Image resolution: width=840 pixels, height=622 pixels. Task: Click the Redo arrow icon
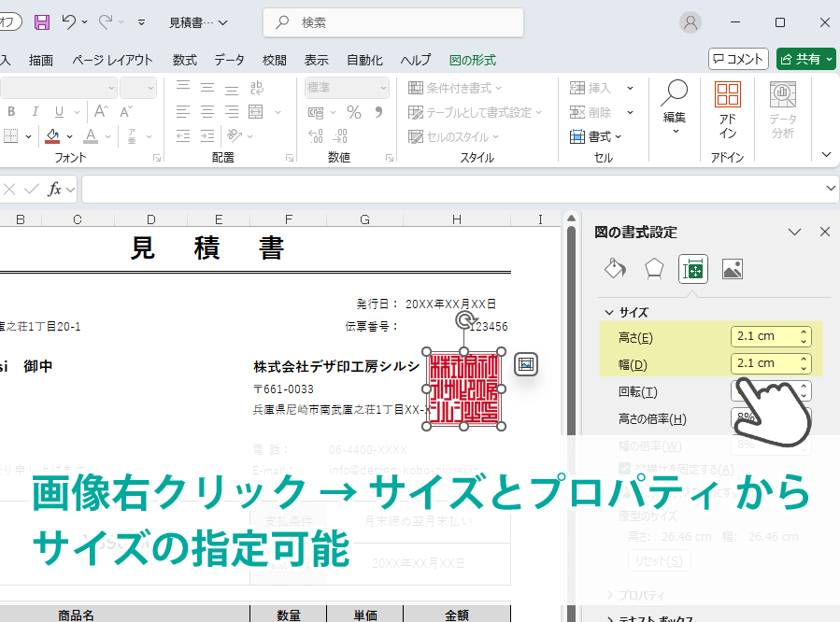point(106,22)
